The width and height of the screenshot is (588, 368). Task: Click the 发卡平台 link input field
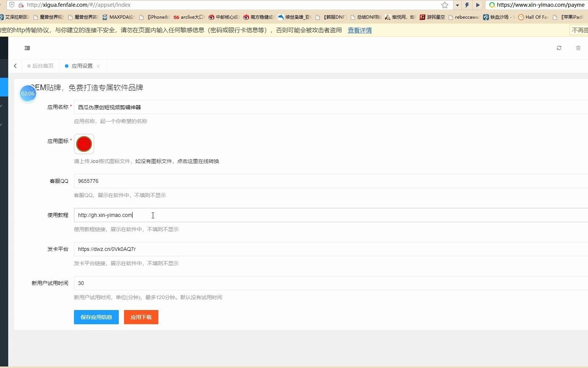(x=331, y=249)
